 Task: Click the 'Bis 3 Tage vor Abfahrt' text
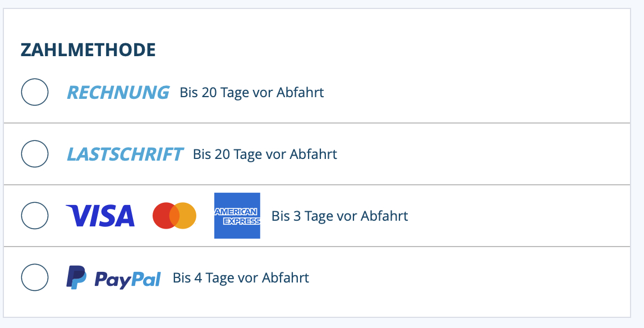tap(339, 216)
